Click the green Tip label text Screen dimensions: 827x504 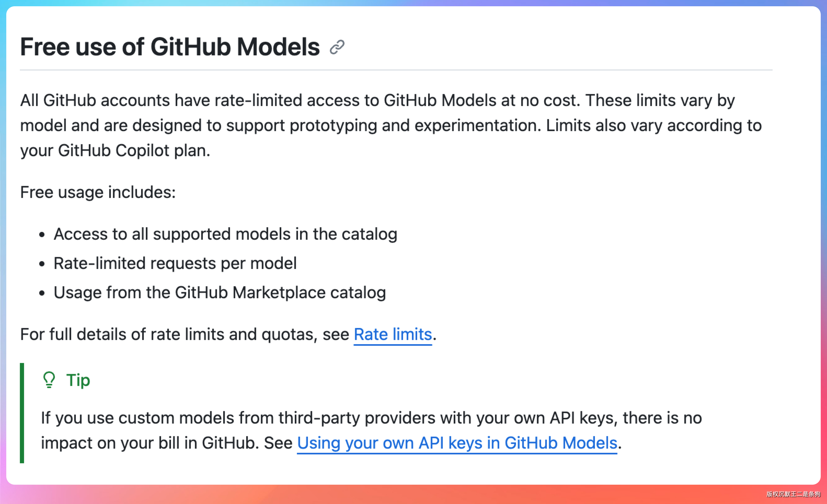click(x=78, y=380)
